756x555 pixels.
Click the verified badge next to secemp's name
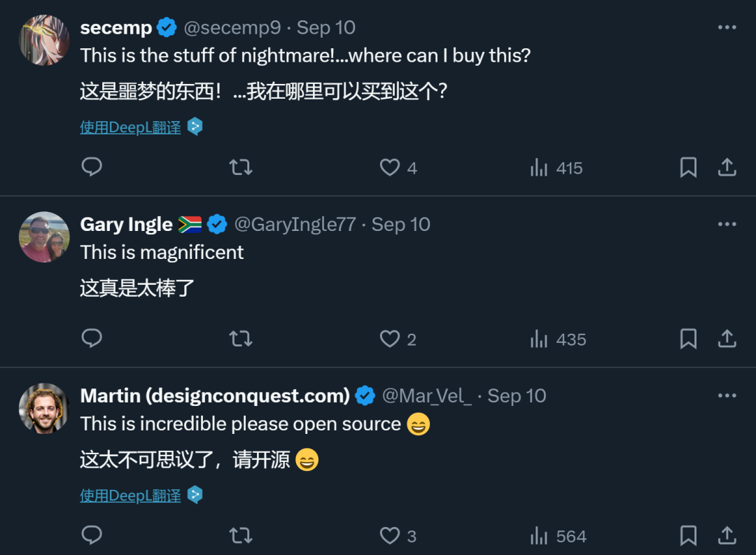pyautogui.click(x=166, y=27)
